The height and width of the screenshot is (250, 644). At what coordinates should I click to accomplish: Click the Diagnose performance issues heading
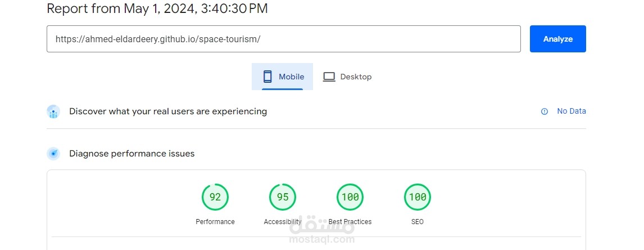coord(131,154)
